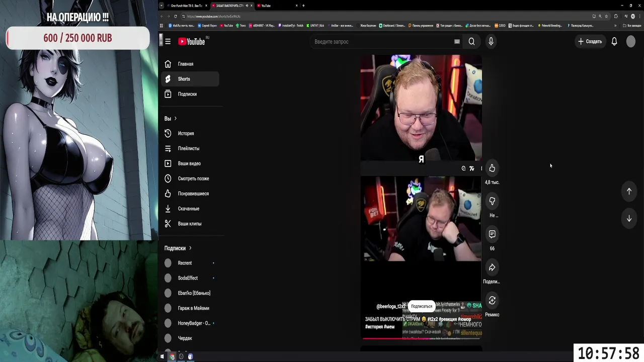Screen dimensions: 644x362
Task: Share the Short via Поделиться
Action: coord(492,267)
